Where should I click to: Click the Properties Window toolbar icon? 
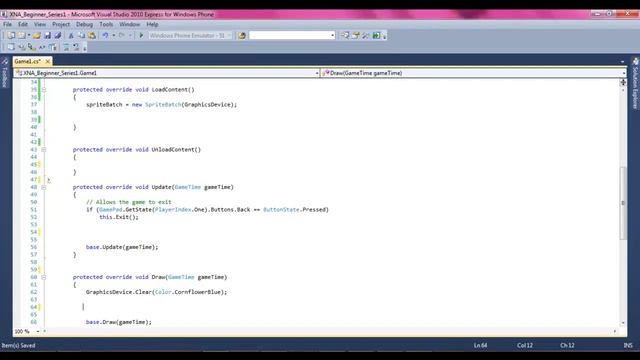[x=356, y=36]
